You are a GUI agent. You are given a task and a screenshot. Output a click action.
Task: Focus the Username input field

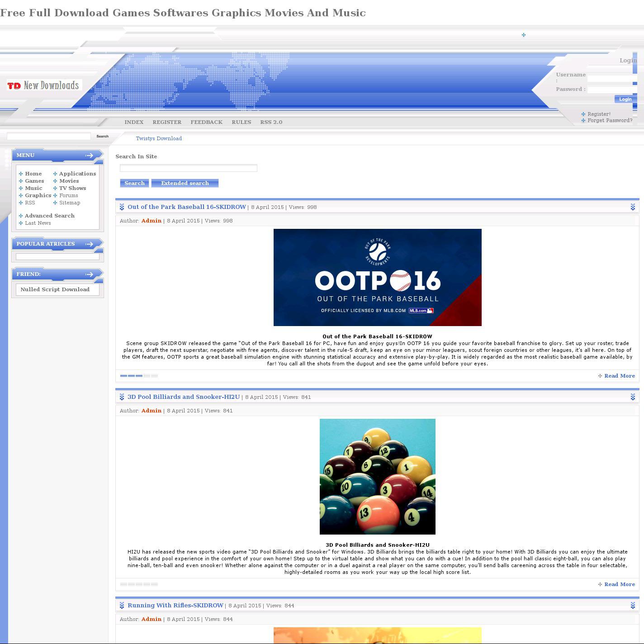(x=611, y=78)
